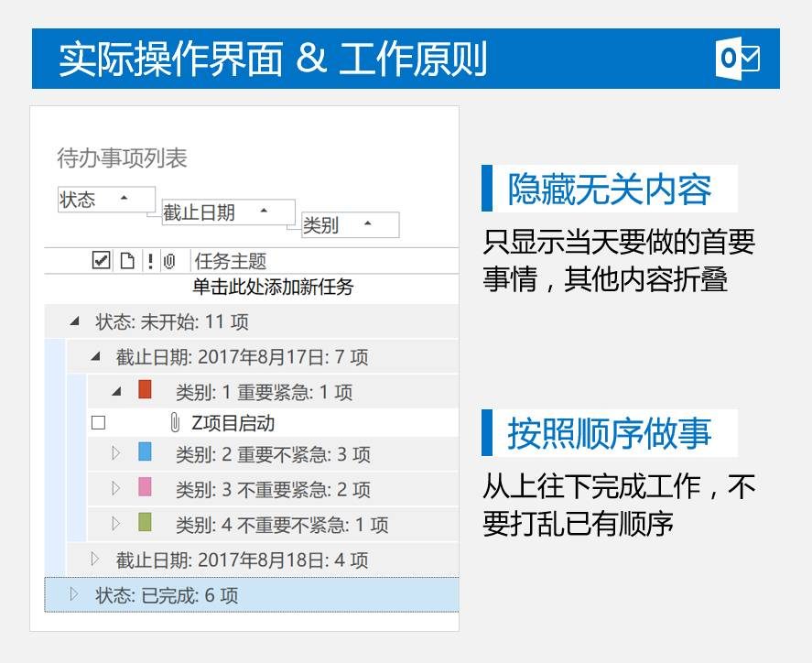
Task: Collapse 类别: 1 重要紧急 group triangle
Action: point(116,392)
